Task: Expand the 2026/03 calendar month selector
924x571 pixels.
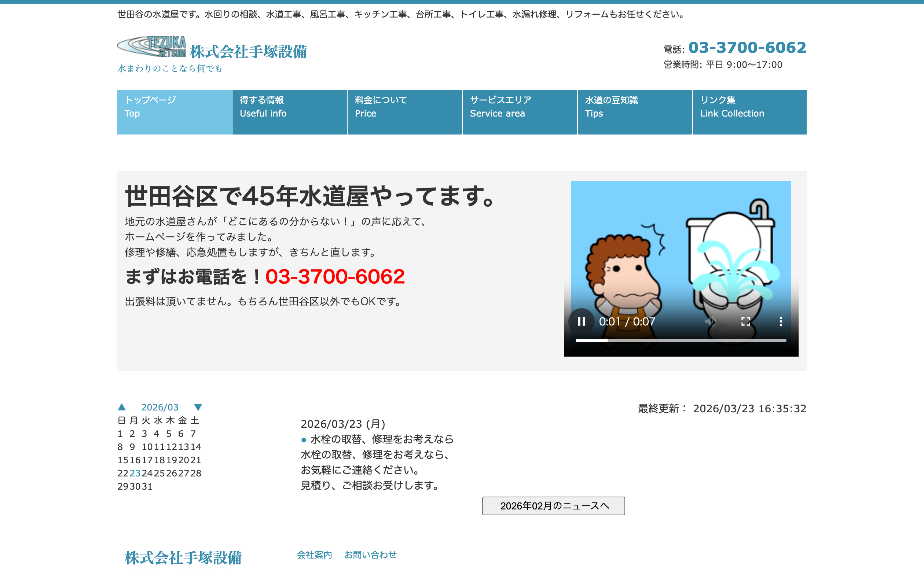Action: [x=160, y=407]
